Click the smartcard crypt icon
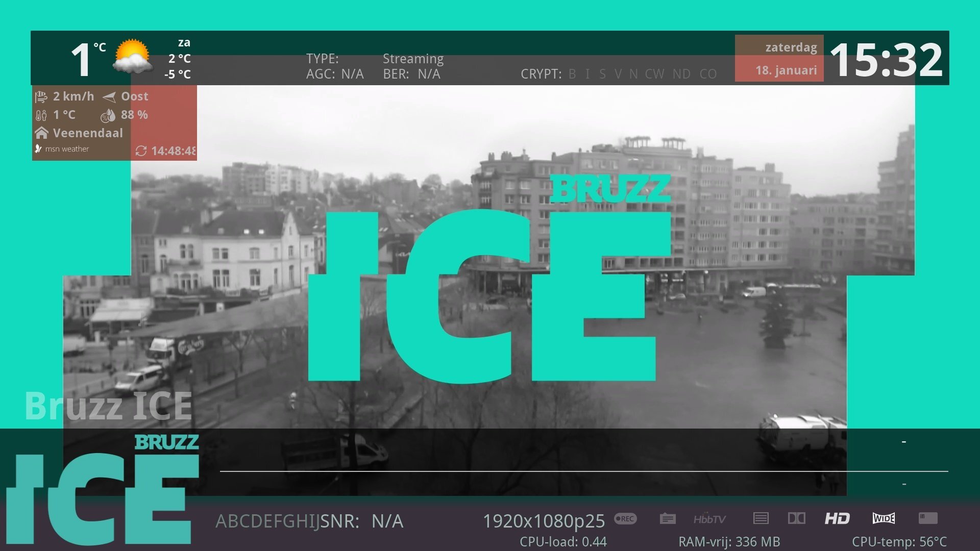This screenshot has width=980, height=551. [x=928, y=519]
